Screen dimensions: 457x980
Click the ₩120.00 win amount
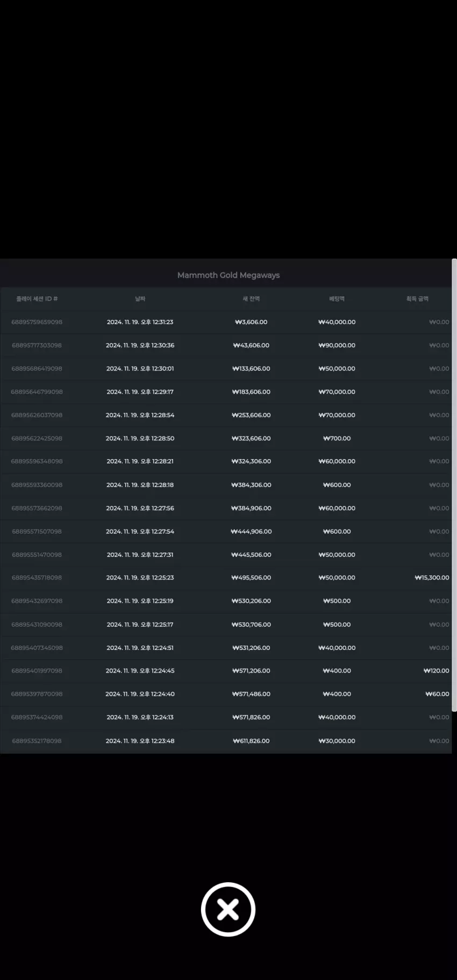436,671
